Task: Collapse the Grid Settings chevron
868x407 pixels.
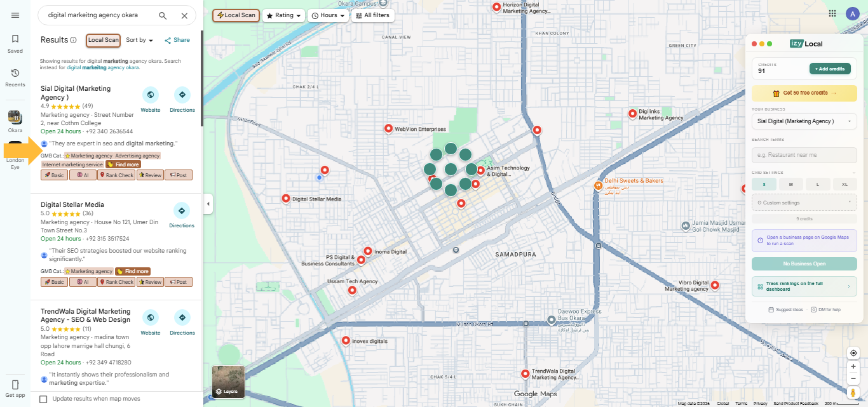Action: [853, 173]
